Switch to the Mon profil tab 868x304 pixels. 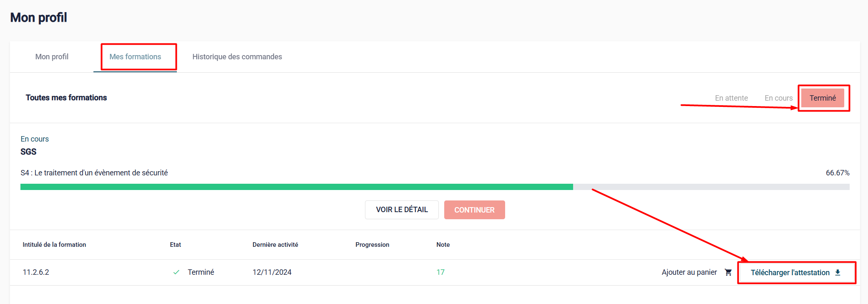[52, 57]
